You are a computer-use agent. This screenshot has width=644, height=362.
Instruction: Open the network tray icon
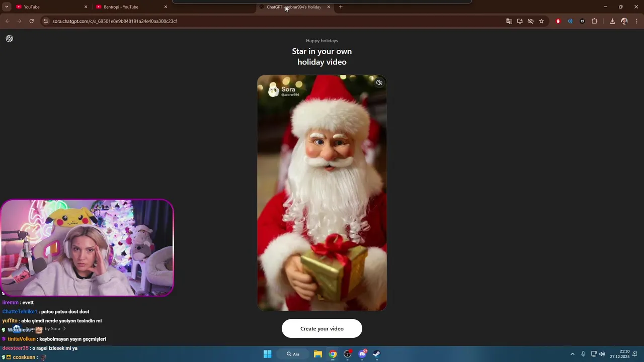pos(594,354)
